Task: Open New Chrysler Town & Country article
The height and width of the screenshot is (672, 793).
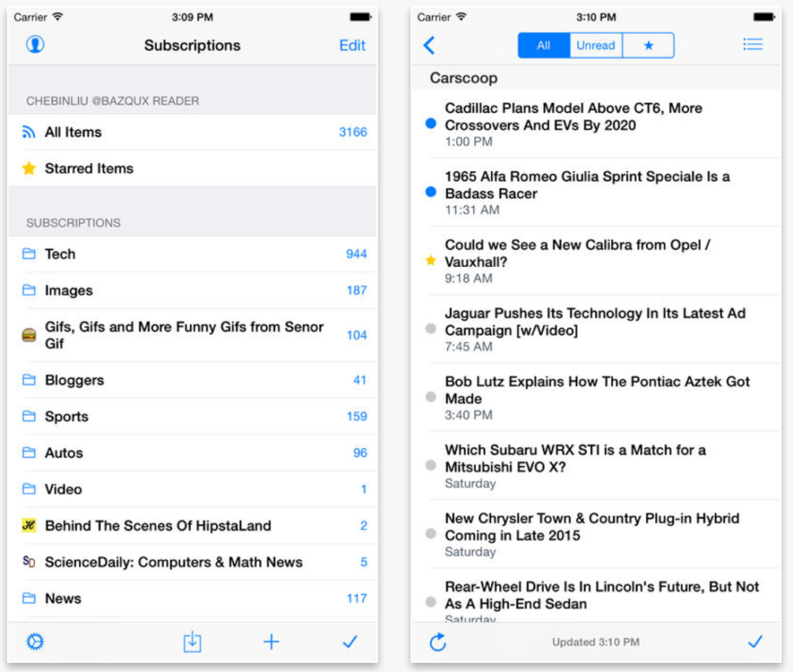Action: coord(596,534)
